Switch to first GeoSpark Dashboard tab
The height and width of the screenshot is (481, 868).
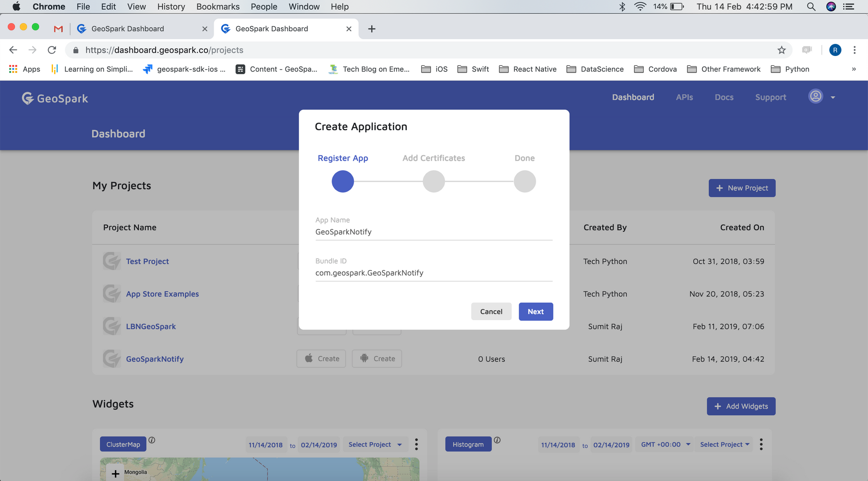click(141, 29)
